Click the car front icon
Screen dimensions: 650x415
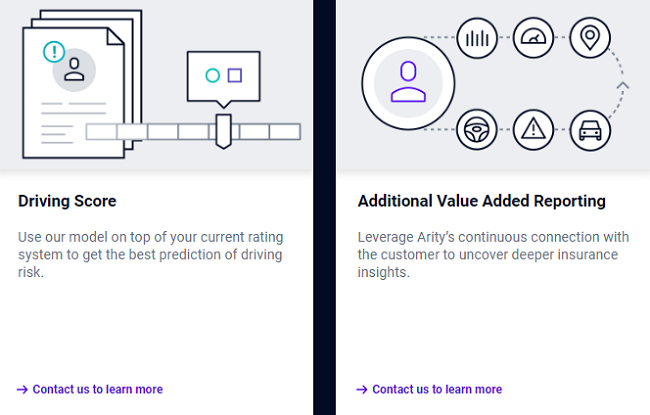point(590,130)
